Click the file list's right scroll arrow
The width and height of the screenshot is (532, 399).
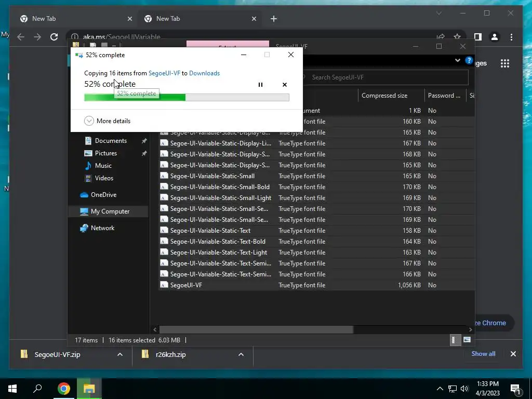(470, 329)
